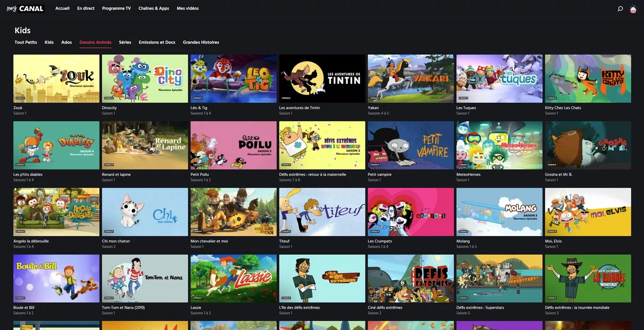Open the search magnifier icon
Screen dimensions: 644x330
[620, 9]
